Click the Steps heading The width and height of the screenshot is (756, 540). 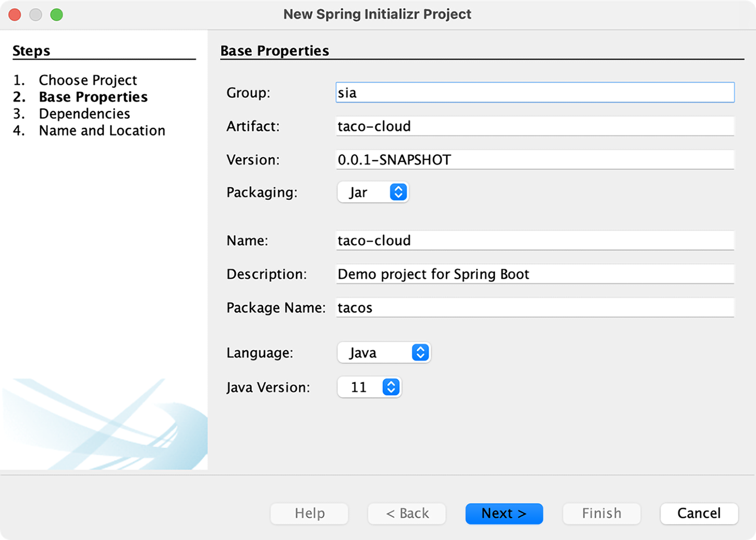point(31,51)
